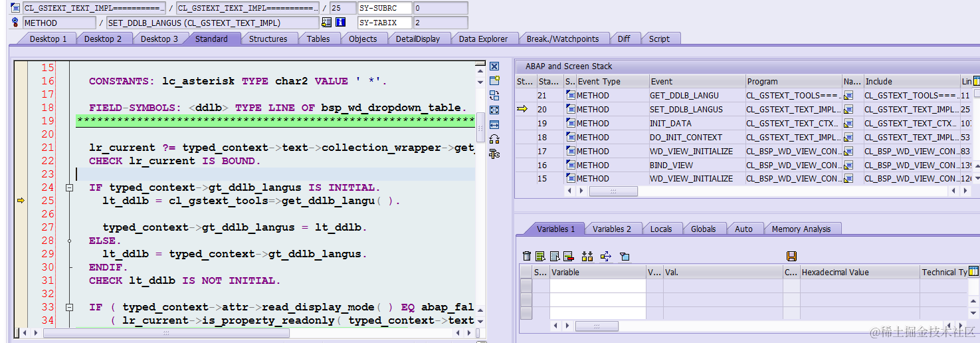Click the headset services icon beside editor
The height and width of the screenshot is (343, 980).
pos(494,139)
